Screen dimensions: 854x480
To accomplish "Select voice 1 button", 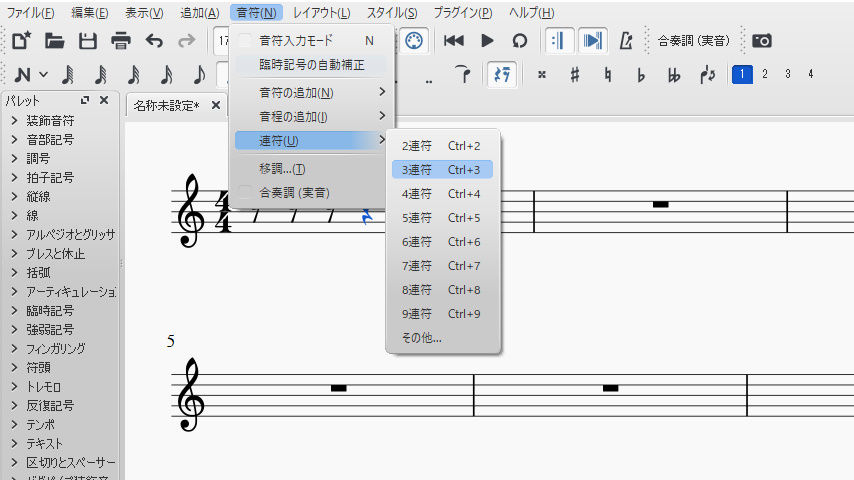I will click(x=742, y=74).
